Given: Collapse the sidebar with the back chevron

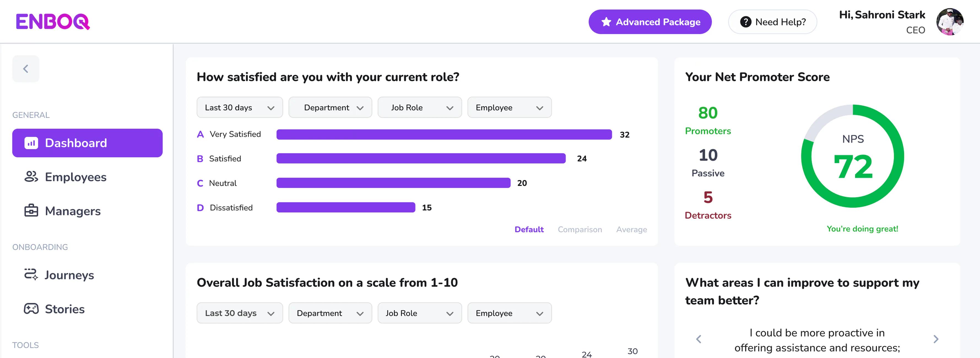Looking at the screenshot, I should tap(26, 69).
